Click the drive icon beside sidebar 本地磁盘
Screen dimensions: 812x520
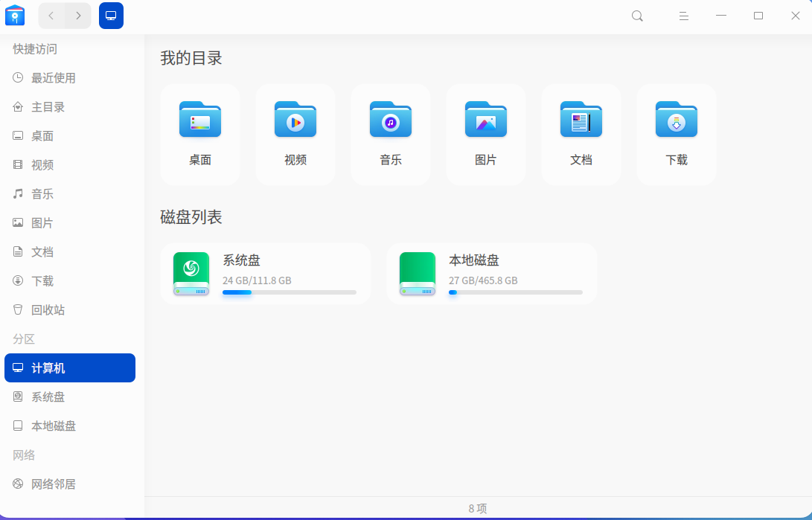click(18, 426)
